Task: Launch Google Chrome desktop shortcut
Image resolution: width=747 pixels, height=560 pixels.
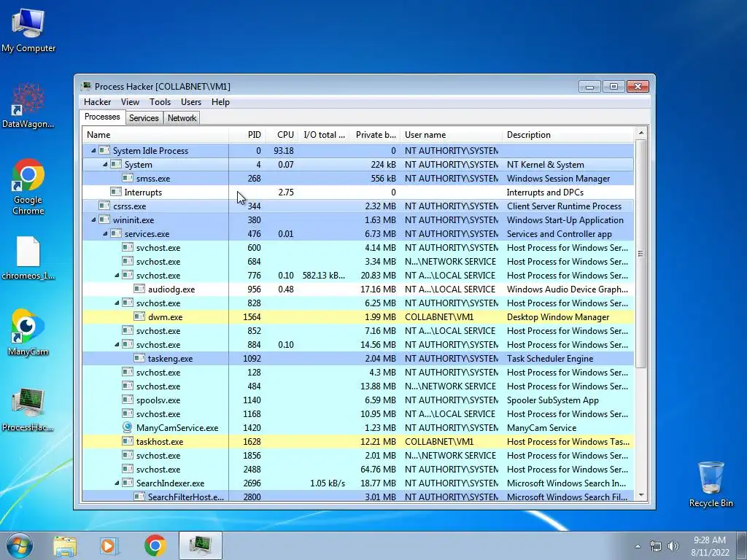Action: click(28, 187)
